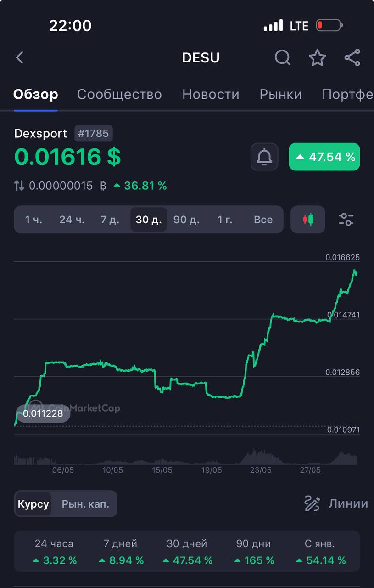Viewport: 374px width, 588px height.
Task: Tap the 0.012856 axis label
Action: 342,373
